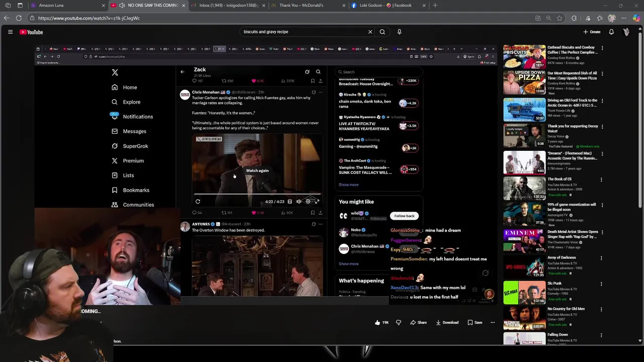The width and height of the screenshot is (644, 362).
Task: Open the tab actions icon at top-left
Action: (x=20, y=6)
